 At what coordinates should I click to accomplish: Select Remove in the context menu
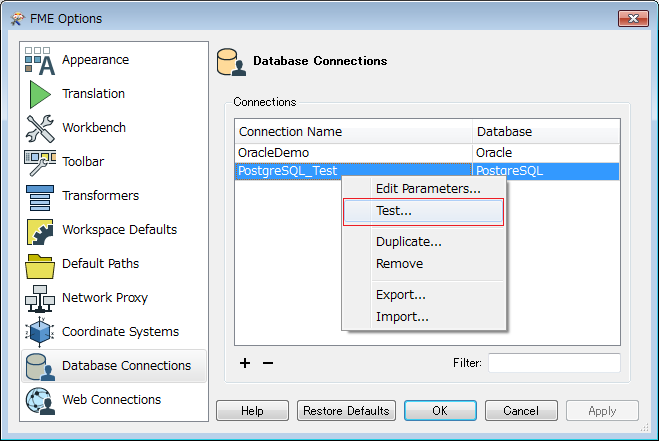424,264
